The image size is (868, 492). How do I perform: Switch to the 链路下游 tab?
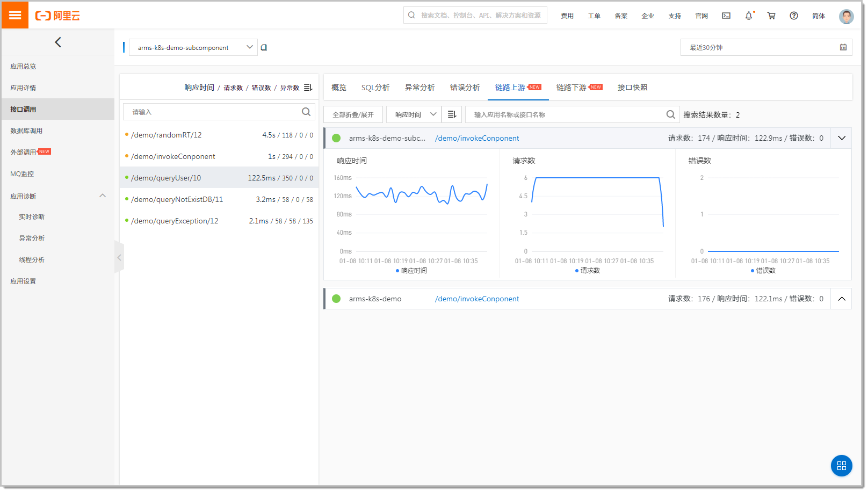tap(580, 88)
